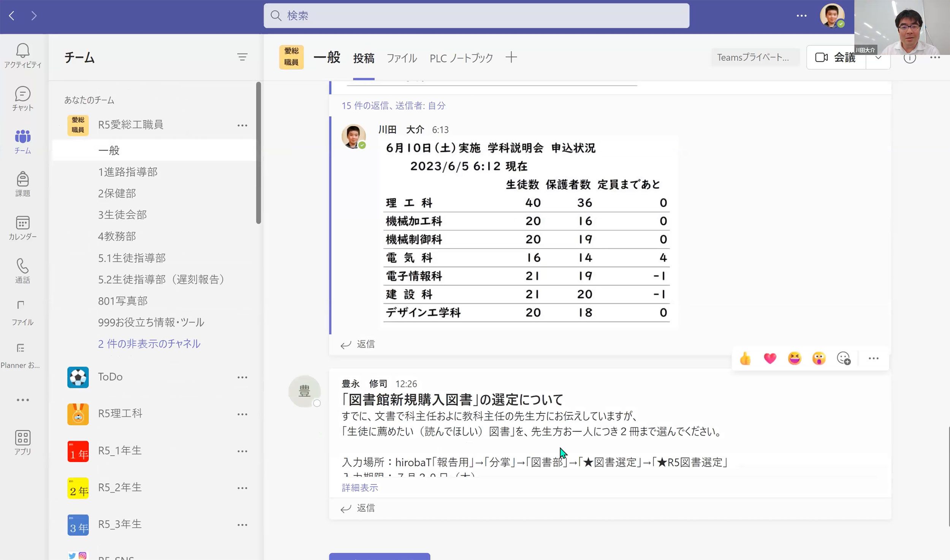Select the Teams (チーム) sidebar icon
This screenshot has width=950, height=560.
23,141
